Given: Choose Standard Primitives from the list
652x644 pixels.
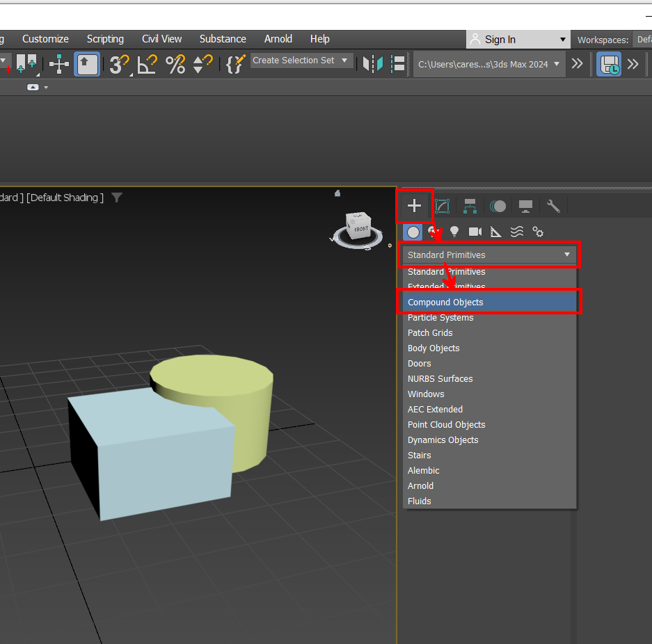Looking at the screenshot, I should pyautogui.click(x=489, y=272).
